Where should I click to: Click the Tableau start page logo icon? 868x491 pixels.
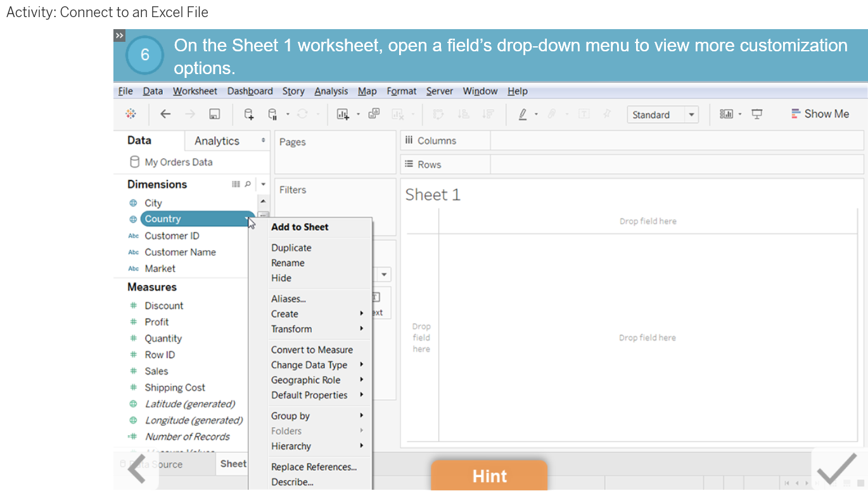(131, 114)
